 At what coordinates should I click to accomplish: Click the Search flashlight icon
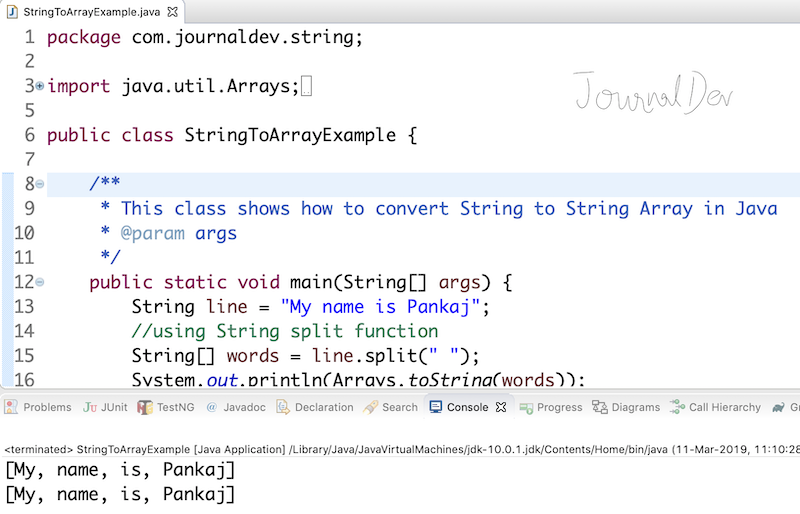(x=370, y=407)
